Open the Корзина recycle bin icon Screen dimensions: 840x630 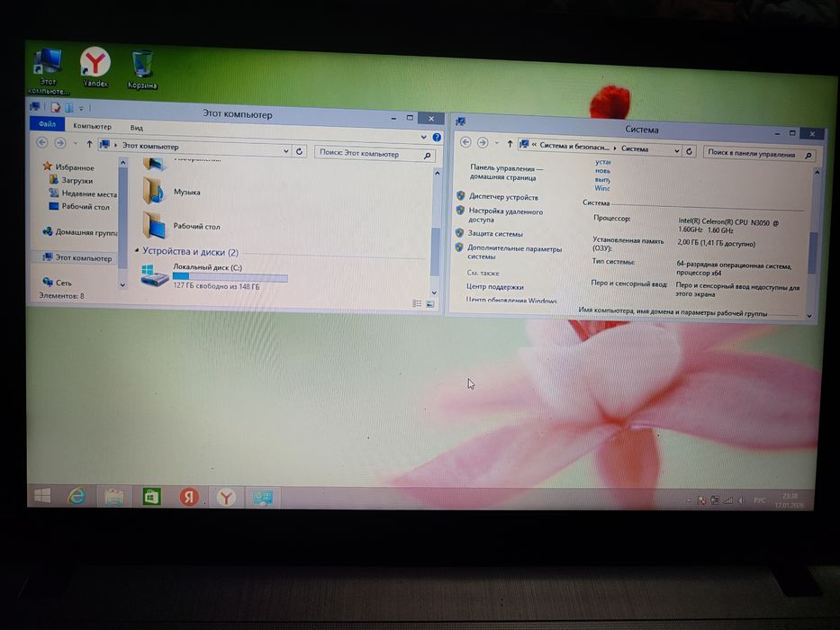[142, 69]
